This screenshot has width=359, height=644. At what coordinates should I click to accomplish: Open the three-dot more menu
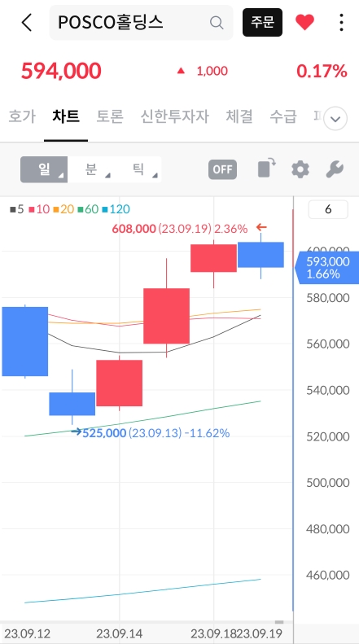point(341,23)
